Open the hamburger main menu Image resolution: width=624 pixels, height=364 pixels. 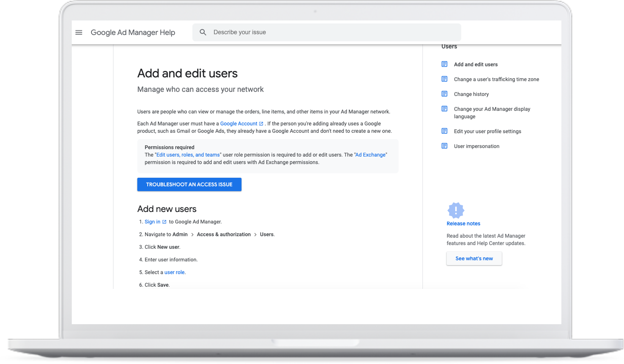tap(79, 32)
